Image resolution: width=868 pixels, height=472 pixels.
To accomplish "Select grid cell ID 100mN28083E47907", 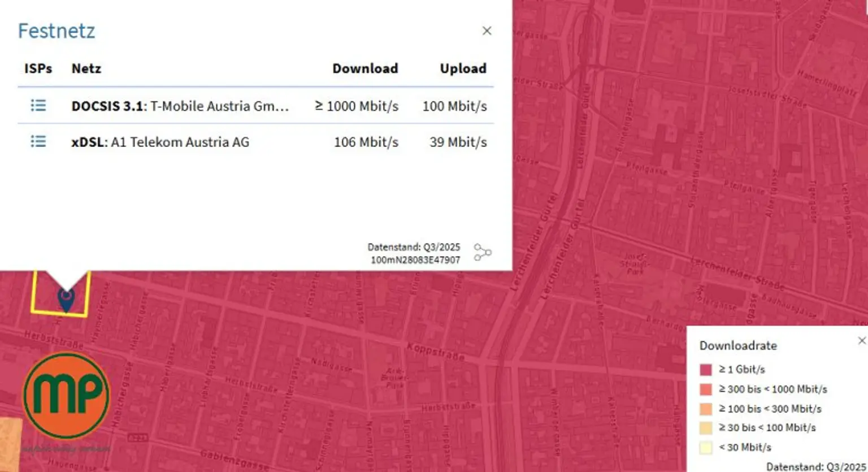I will 415,260.
